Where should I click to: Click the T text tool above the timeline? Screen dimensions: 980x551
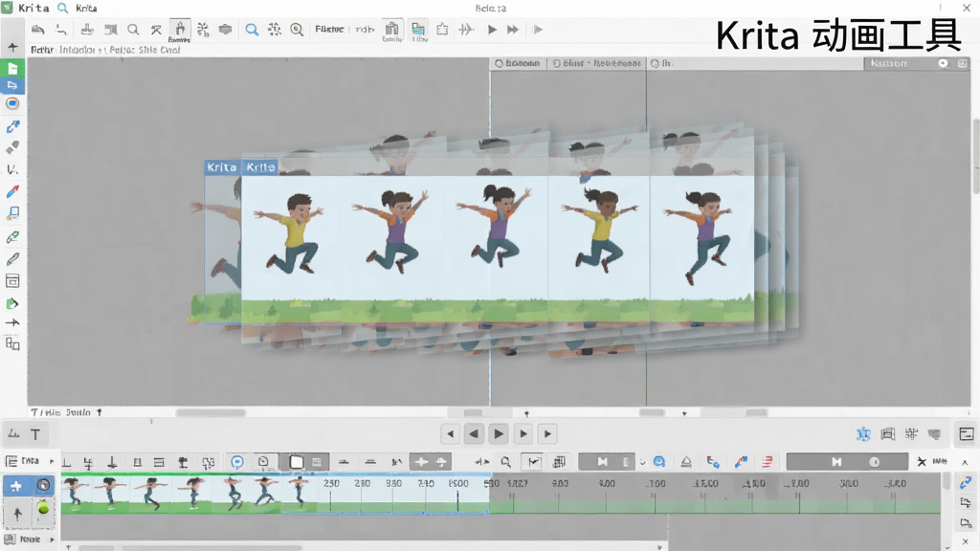click(35, 434)
